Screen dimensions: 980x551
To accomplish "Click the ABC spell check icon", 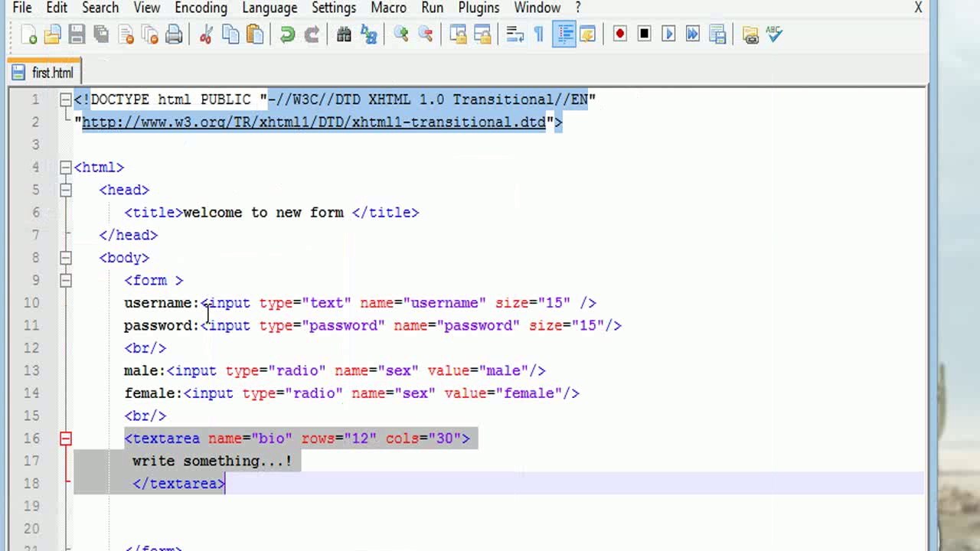I will pyautogui.click(x=774, y=34).
